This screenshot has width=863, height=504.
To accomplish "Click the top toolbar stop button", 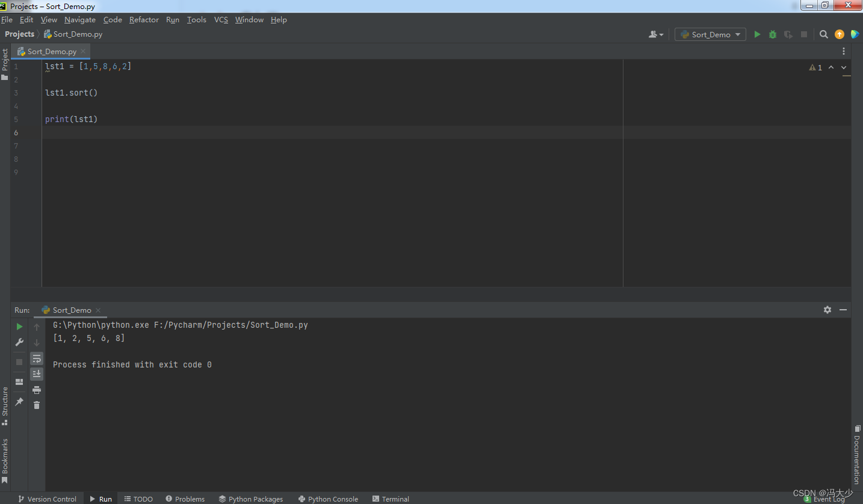I will coord(804,34).
